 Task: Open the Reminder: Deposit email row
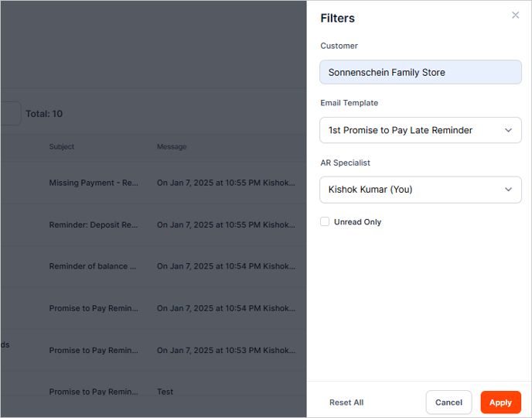(94, 225)
